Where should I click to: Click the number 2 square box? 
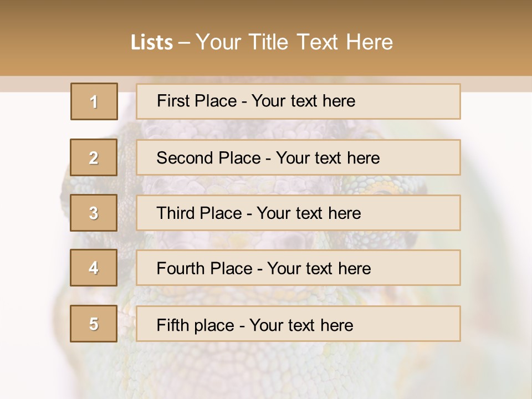coord(94,157)
